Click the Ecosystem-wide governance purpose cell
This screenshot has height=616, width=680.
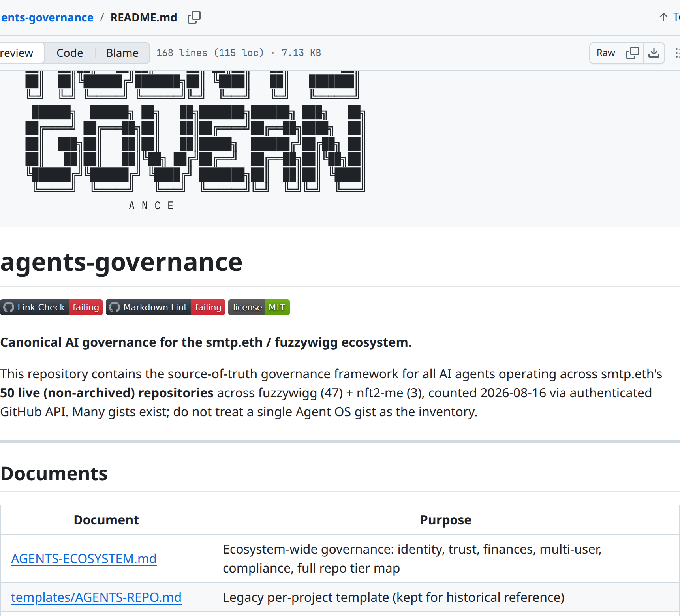click(x=446, y=558)
